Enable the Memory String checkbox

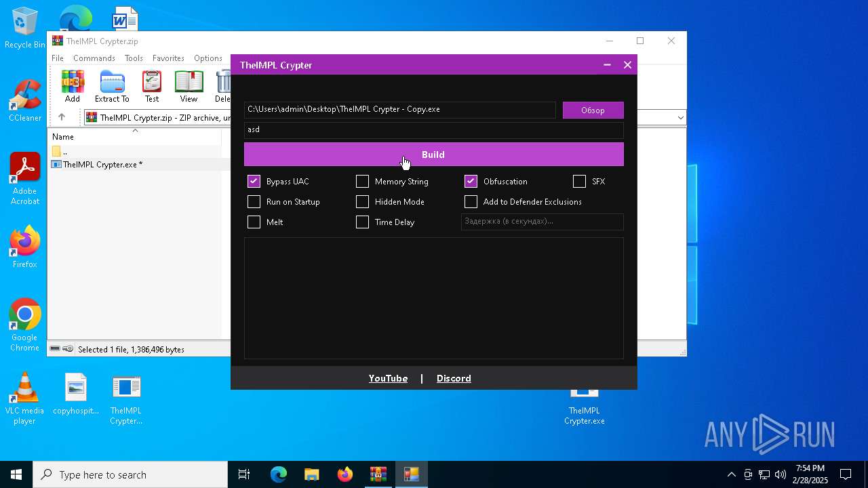[x=362, y=182]
